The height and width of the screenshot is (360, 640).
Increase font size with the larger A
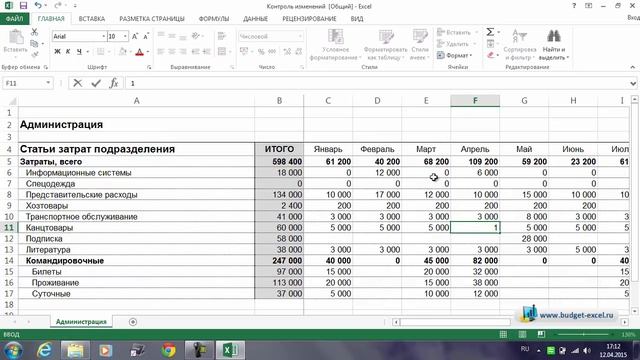(135, 36)
